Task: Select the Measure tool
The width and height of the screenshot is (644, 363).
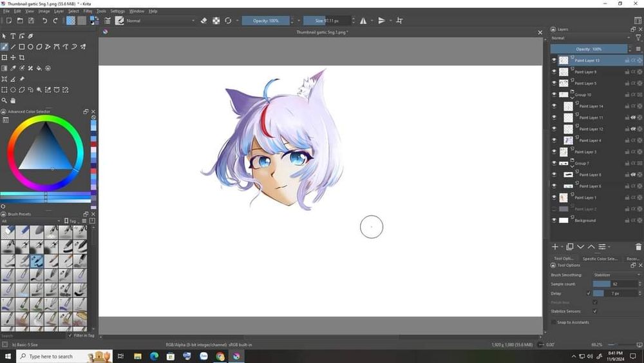Action: (13, 79)
